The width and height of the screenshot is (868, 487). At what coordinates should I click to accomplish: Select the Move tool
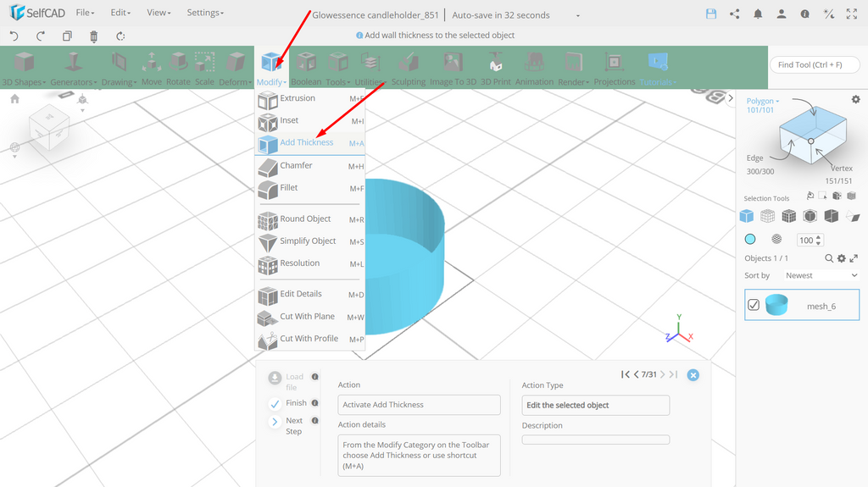pos(151,69)
